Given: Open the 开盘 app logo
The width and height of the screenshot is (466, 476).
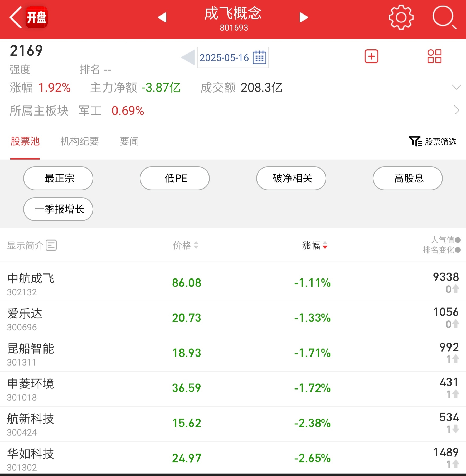Looking at the screenshot, I should tap(37, 17).
